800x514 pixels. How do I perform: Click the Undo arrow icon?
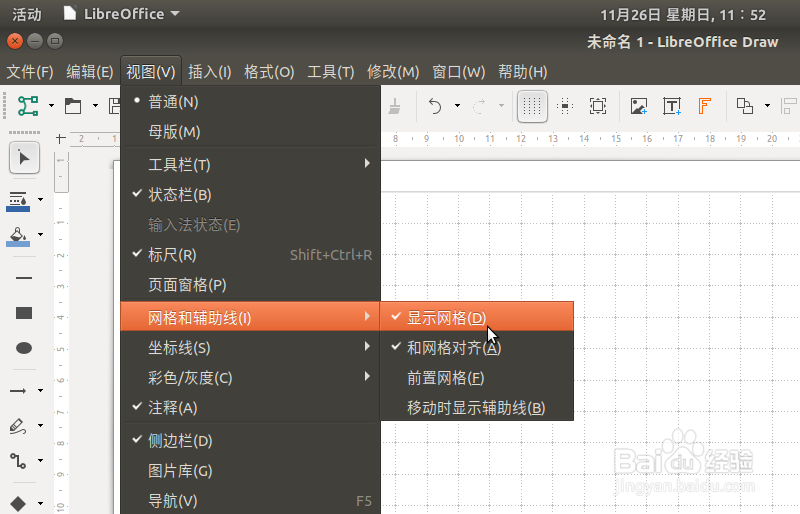(x=435, y=106)
